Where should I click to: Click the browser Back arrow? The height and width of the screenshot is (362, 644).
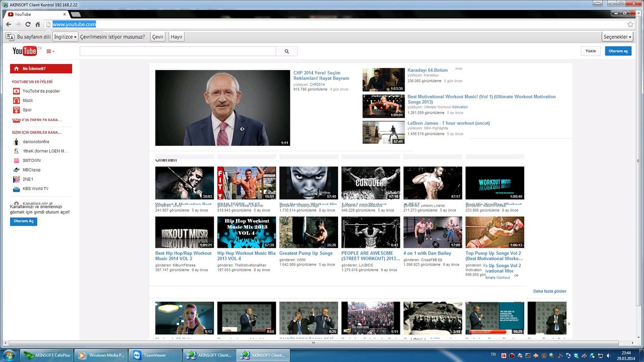coord(9,24)
